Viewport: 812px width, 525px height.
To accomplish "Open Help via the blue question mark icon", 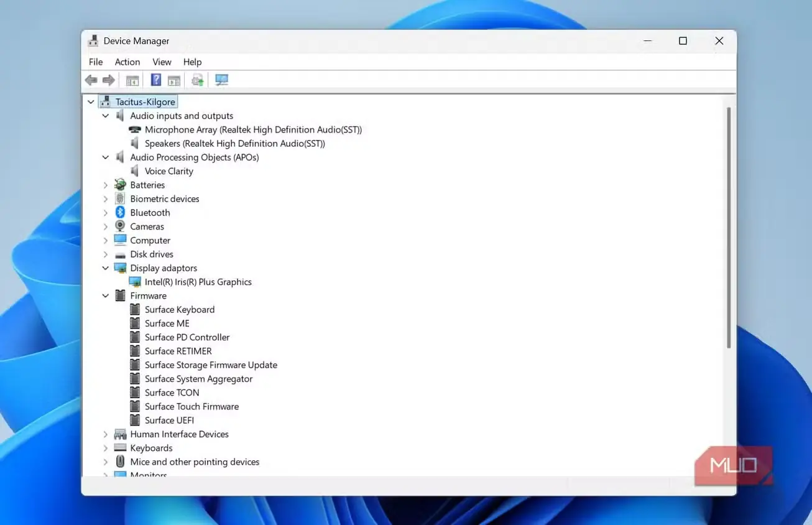I will [x=156, y=80].
